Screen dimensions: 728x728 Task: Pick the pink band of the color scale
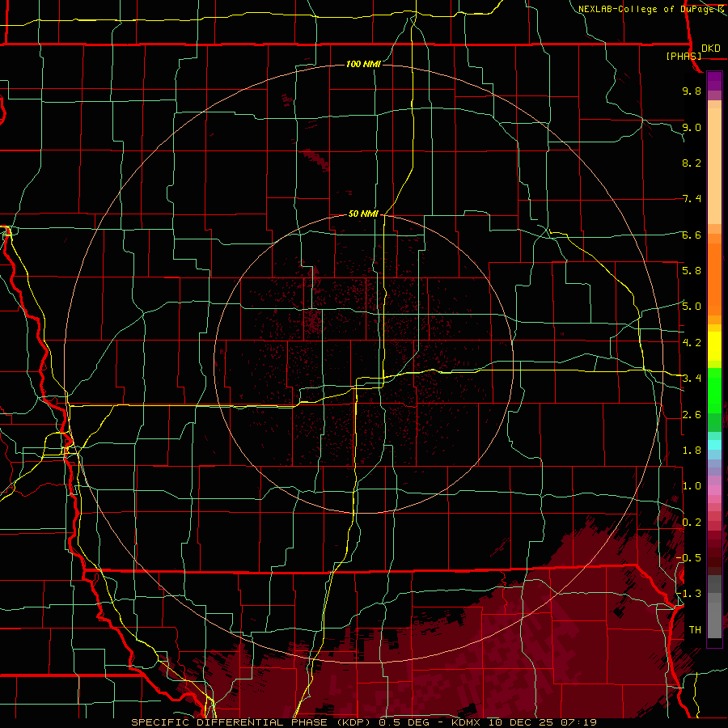[x=714, y=490]
